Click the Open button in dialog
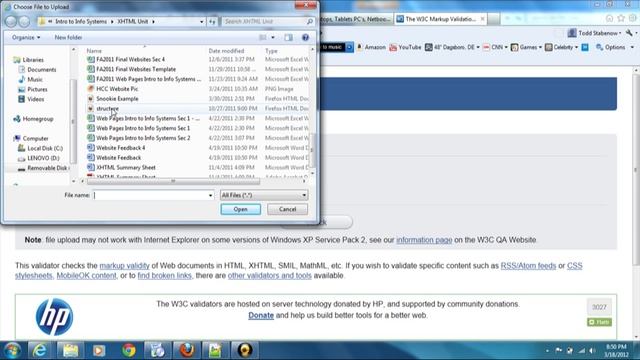The image size is (640, 360). 240,209
